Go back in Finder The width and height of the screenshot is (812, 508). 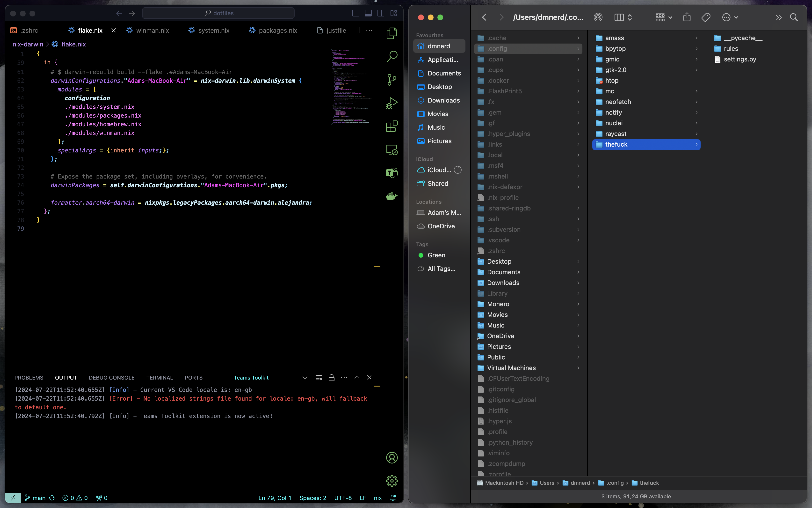[x=484, y=17]
